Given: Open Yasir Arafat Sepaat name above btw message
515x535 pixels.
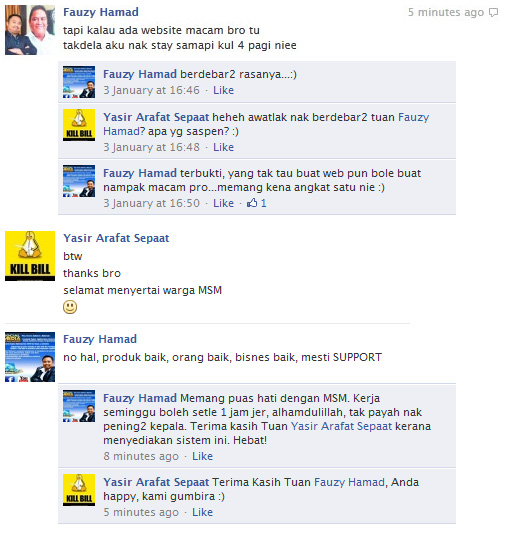Looking at the screenshot, I should click(116, 238).
